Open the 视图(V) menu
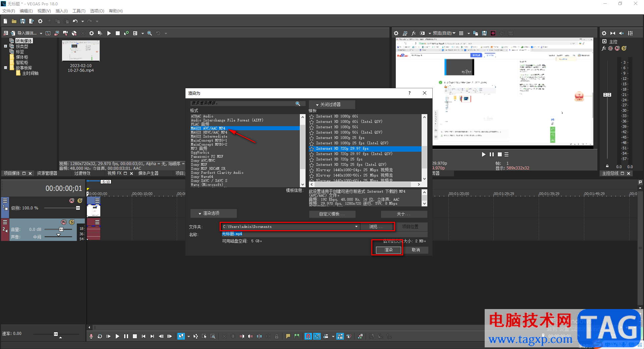This screenshot has height=349, width=644. [x=44, y=11]
